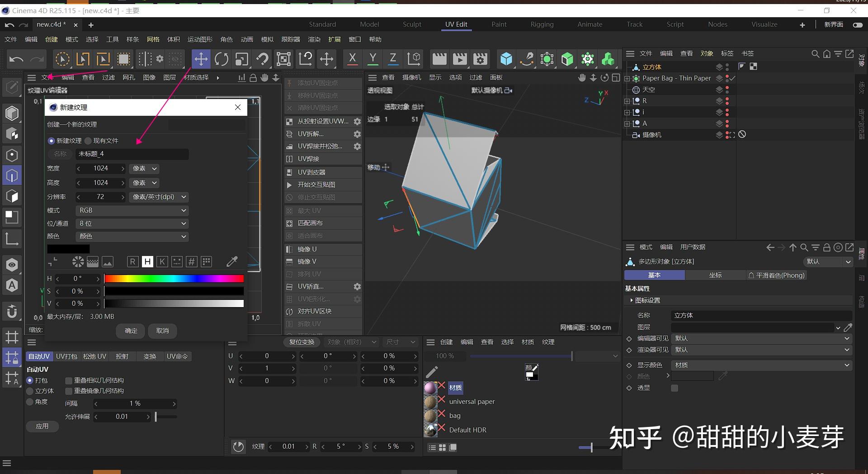
Task: Enable the 重叠相似几何结构 checkbox
Action: tap(69, 380)
